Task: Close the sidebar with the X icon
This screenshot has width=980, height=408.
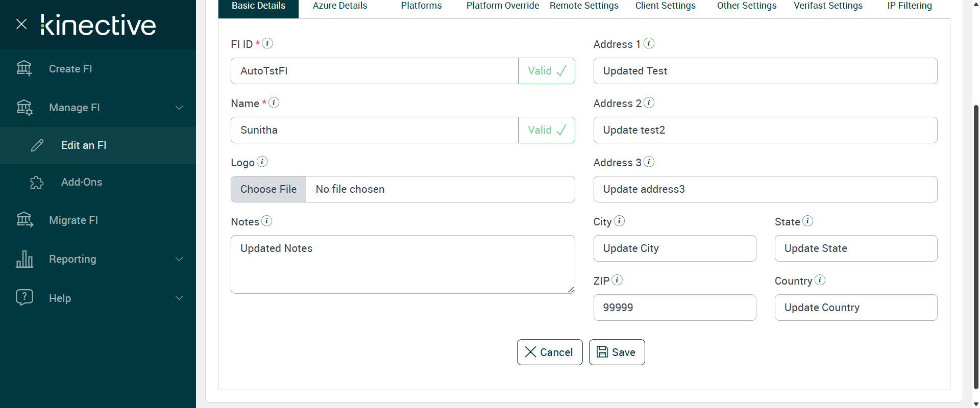Action: [x=21, y=24]
